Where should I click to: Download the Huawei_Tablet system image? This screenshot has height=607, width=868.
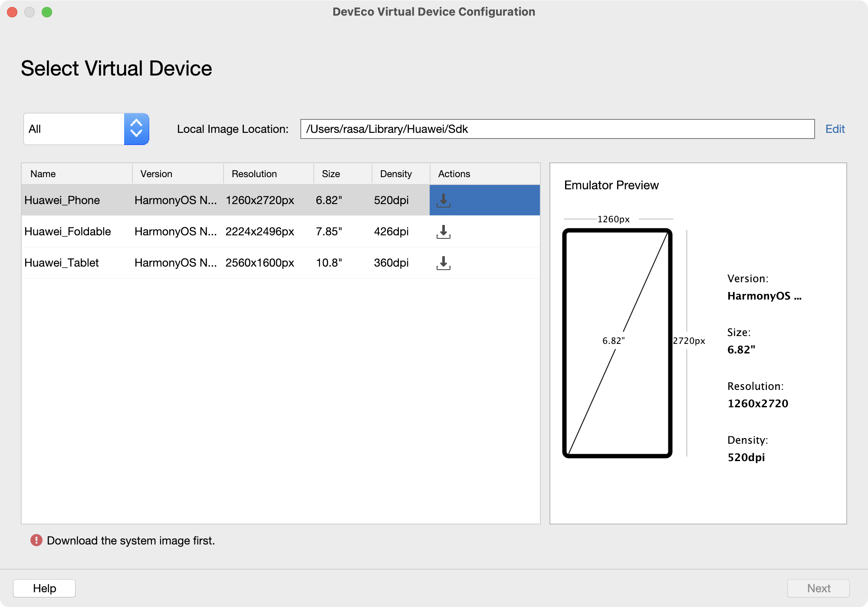pyautogui.click(x=443, y=263)
